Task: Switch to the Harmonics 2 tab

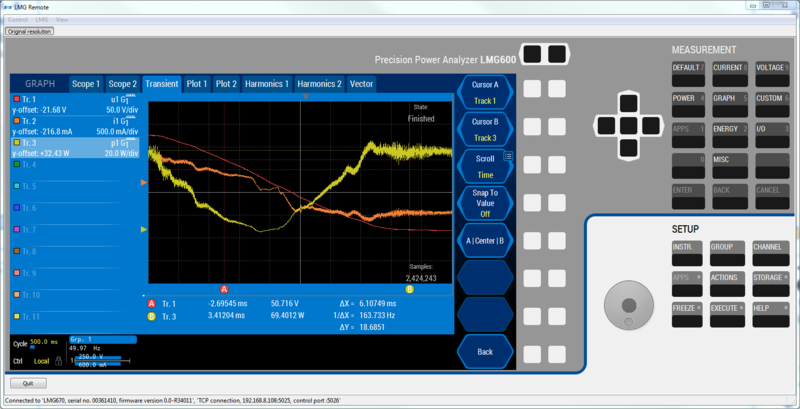Action: coord(319,84)
